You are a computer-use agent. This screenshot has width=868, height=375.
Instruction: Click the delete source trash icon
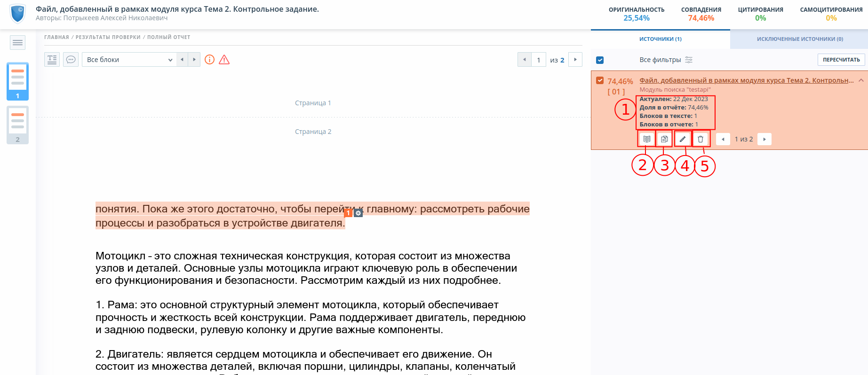coord(701,139)
